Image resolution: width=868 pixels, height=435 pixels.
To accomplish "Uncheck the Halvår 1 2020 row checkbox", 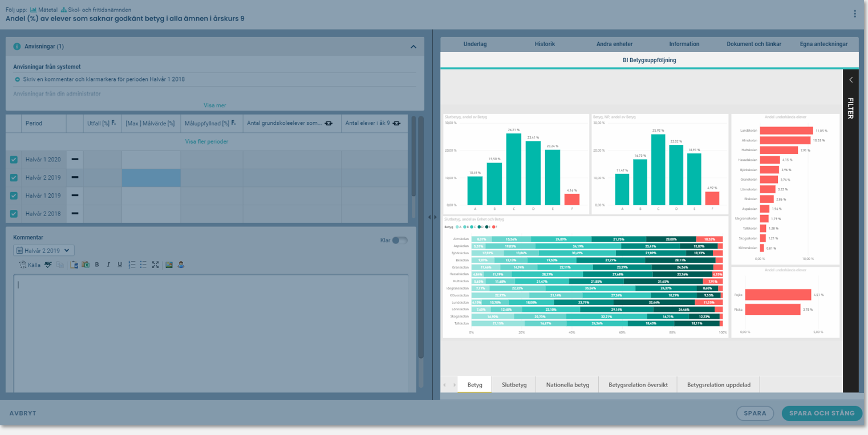I will coord(14,160).
